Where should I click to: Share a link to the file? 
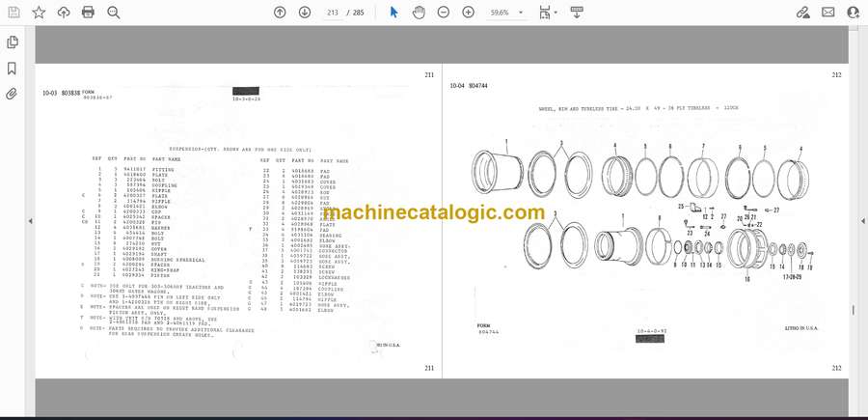(x=803, y=13)
